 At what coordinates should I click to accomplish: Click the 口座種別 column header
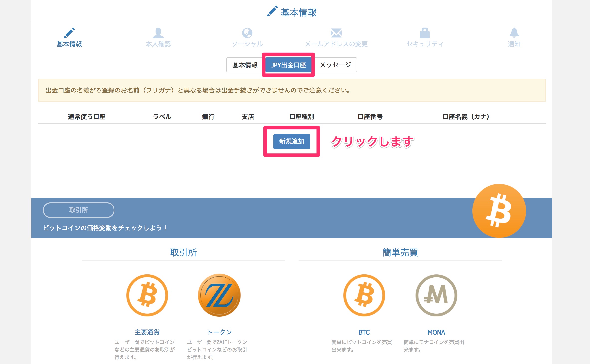click(301, 117)
